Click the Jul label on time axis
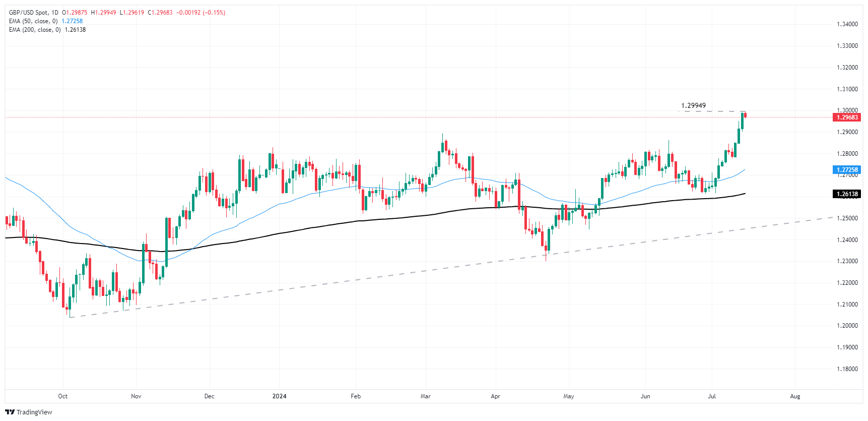Image resolution: width=868 pixels, height=421 pixels. click(x=712, y=396)
